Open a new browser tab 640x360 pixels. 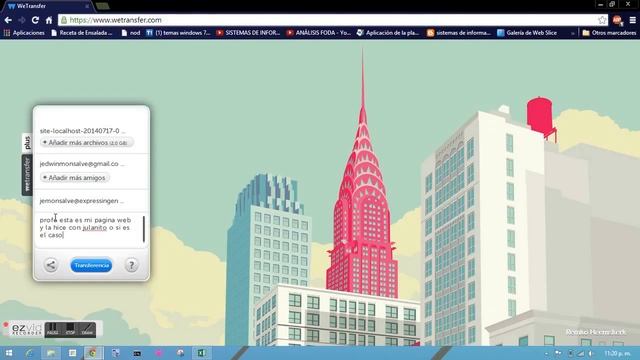pos(102,6)
